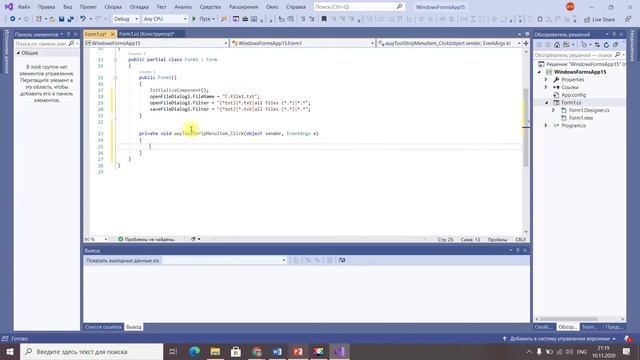Image resolution: width=640 pixels, height=360 pixels.
Task: Click the word wrap icon in Output panel
Action: point(342,260)
